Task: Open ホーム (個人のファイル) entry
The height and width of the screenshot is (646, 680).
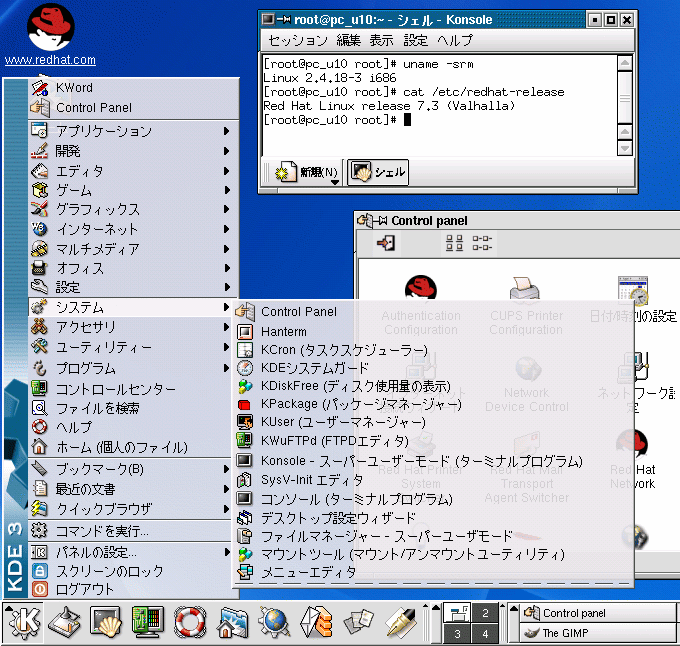Action: pyautogui.click(x=130, y=447)
